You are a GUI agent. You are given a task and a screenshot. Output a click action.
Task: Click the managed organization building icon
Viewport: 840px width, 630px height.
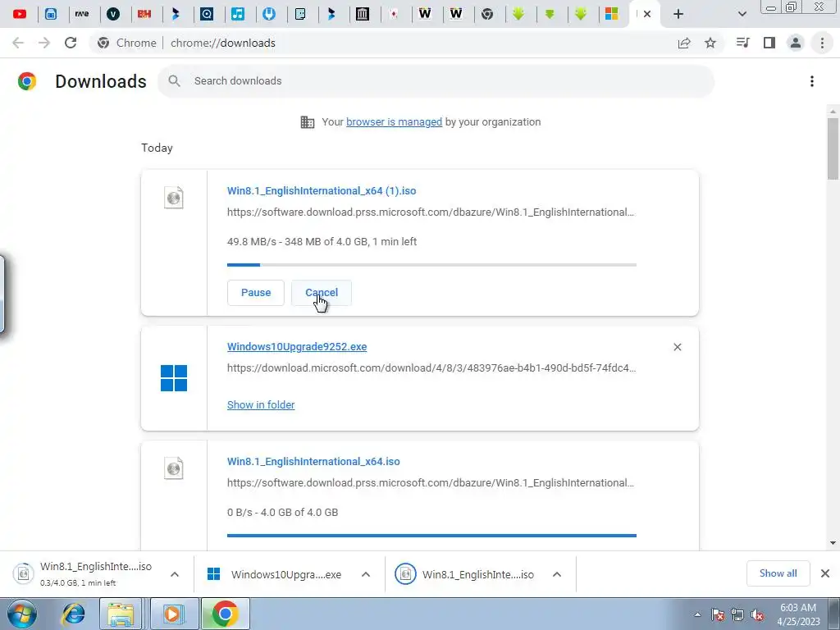click(308, 122)
